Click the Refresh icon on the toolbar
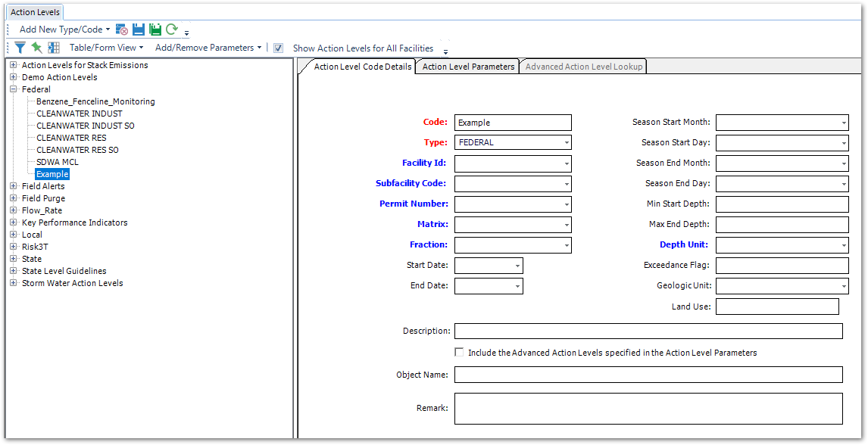This screenshot has height=445, width=868. 173,29
